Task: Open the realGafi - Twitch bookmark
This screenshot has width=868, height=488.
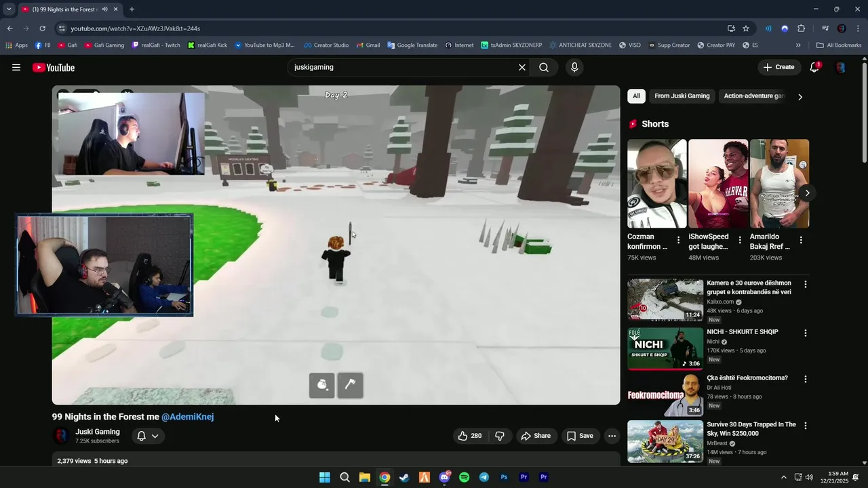Action: pyautogui.click(x=156, y=45)
